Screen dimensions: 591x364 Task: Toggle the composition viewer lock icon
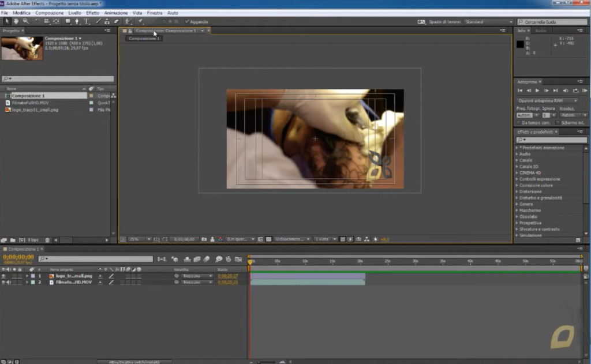(130, 31)
